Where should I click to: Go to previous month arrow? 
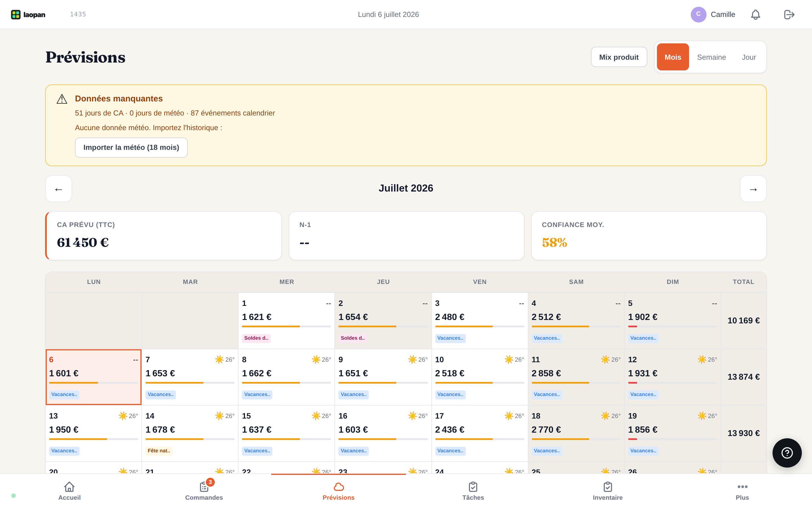pyautogui.click(x=59, y=189)
